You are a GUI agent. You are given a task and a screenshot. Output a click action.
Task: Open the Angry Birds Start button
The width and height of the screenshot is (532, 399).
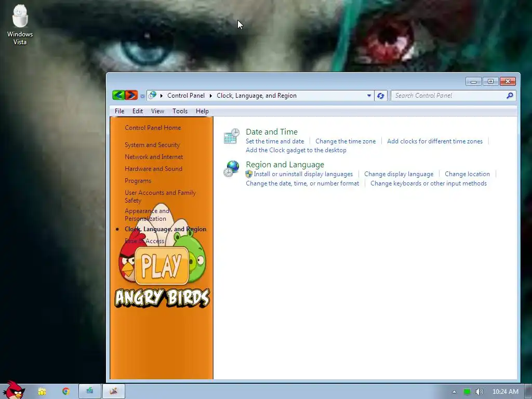(x=14, y=390)
